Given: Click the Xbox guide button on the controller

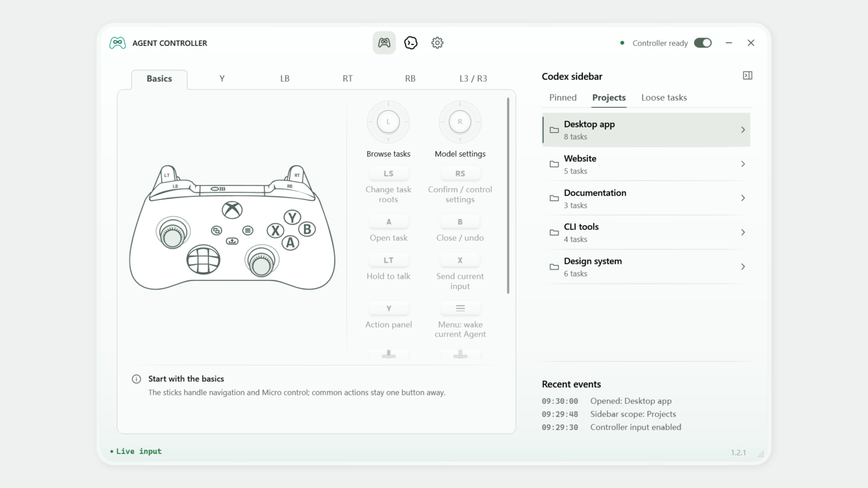Looking at the screenshot, I should (x=232, y=210).
